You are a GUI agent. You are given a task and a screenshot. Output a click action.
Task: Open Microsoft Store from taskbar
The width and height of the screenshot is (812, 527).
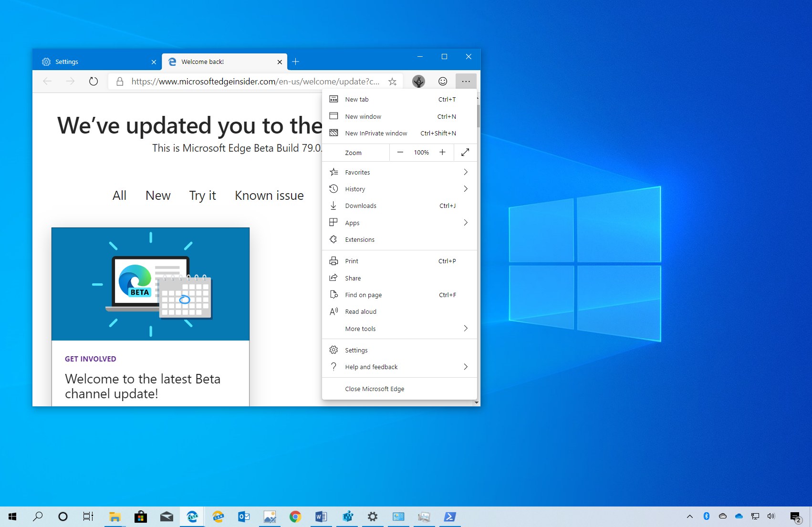[x=140, y=517]
